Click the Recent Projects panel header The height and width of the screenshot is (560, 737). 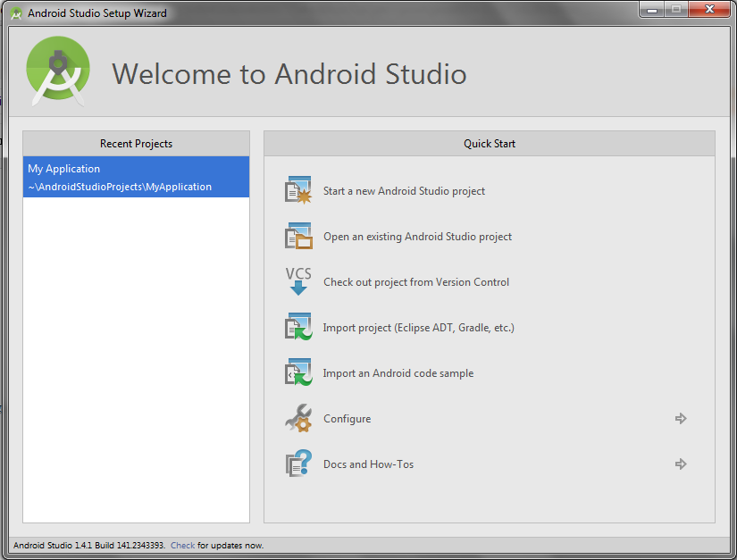click(136, 143)
